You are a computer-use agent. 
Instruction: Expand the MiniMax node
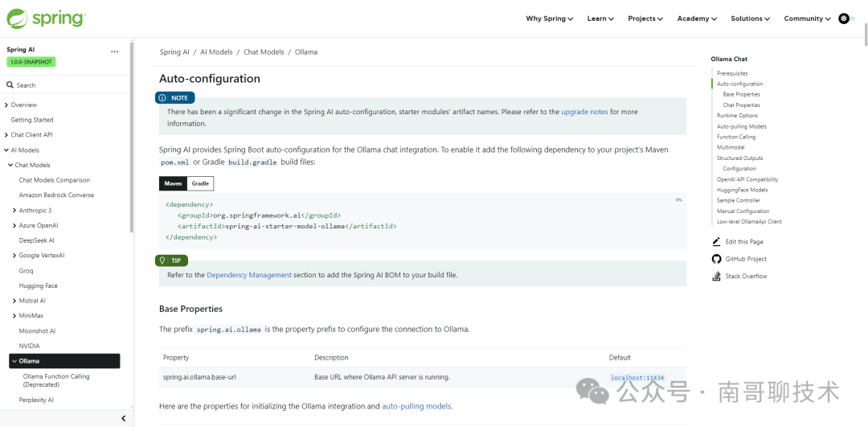(14, 316)
